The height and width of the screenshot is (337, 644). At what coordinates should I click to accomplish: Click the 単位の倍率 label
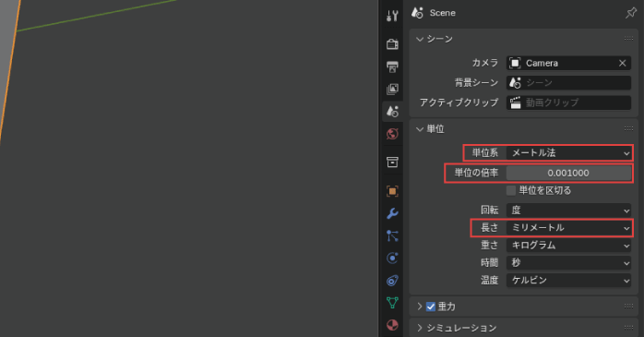pyautogui.click(x=476, y=173)
